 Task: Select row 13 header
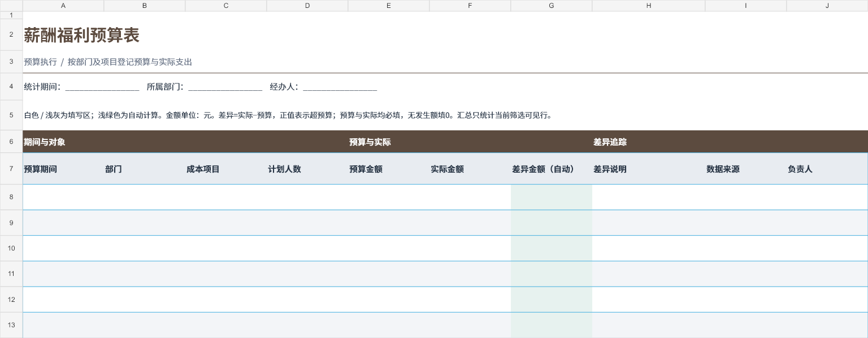[11, 325]
